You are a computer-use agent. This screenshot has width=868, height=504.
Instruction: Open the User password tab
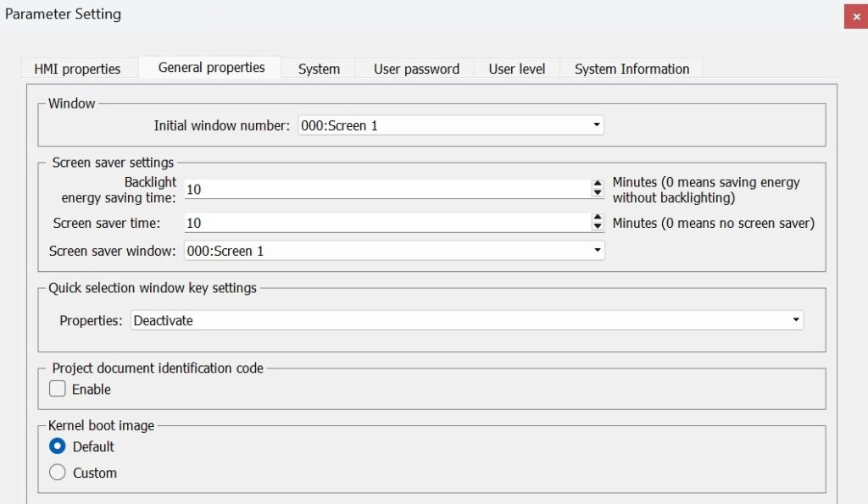click(x=416, y=69)
